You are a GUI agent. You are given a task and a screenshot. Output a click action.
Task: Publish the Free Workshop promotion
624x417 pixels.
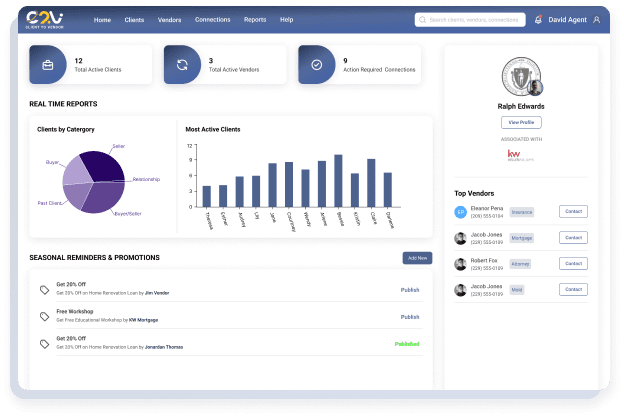(410, 317)
